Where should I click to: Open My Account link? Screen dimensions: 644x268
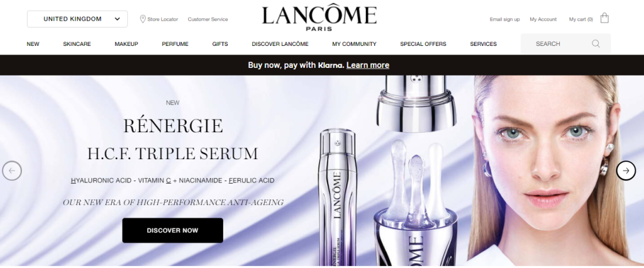tap(543, 20)
